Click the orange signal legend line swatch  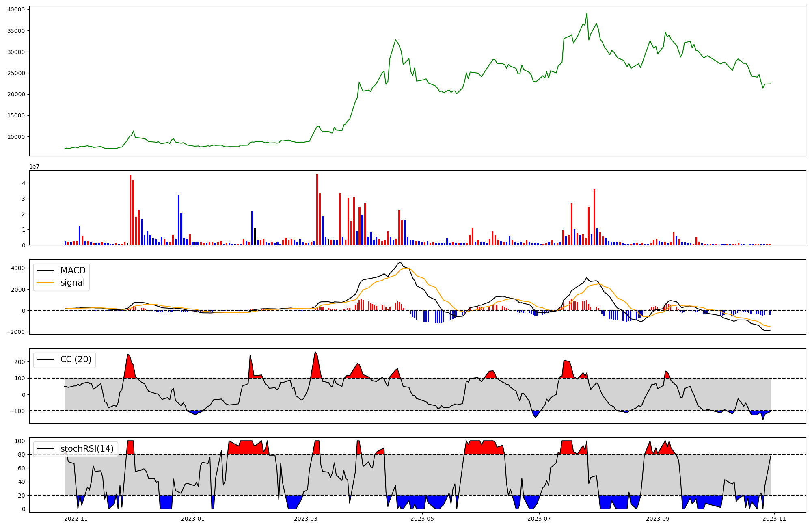click(x=45, y=283)
